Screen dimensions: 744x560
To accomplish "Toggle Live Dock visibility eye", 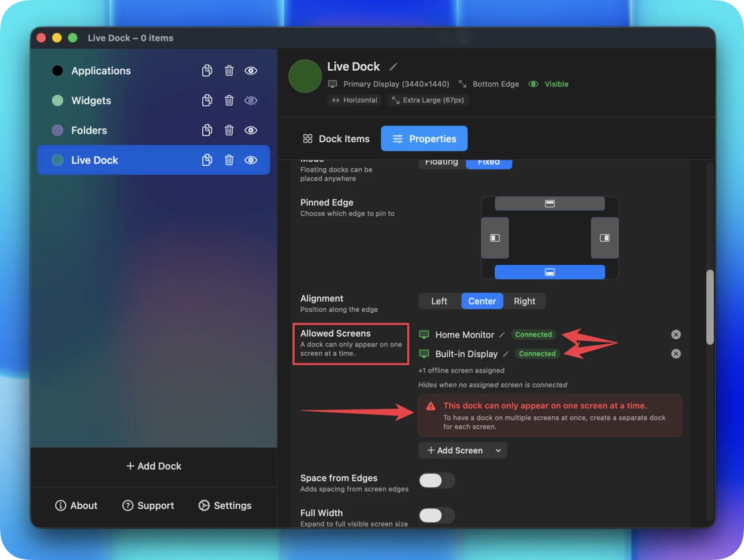I will coord(251,160).
